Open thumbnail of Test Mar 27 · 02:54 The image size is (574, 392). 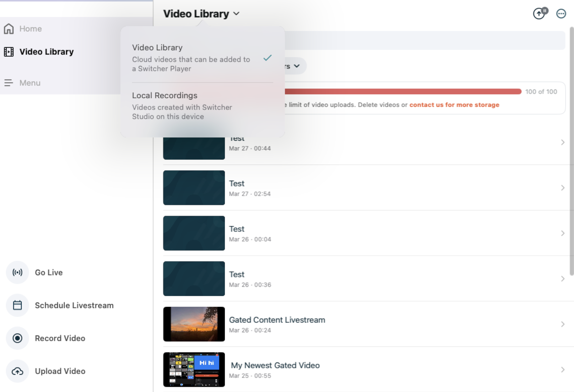point(194,188)
